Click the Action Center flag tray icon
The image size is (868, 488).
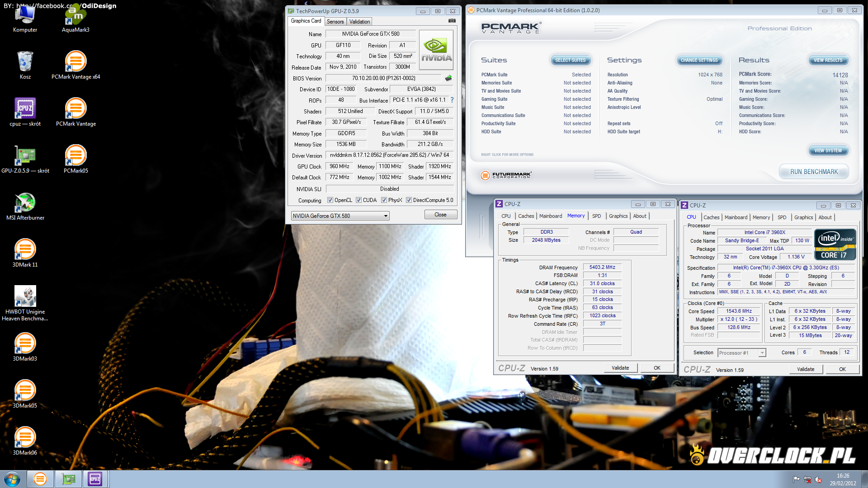796,479
